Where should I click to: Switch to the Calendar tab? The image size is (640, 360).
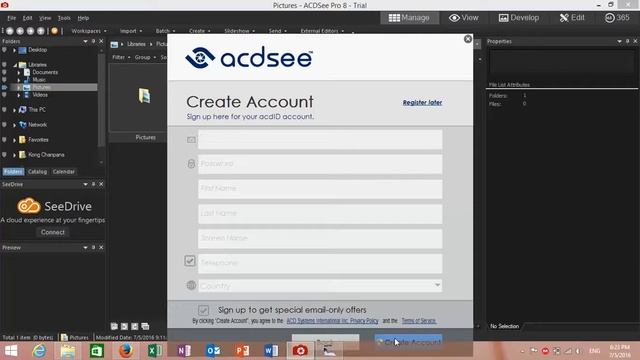(x=64, y=171)
